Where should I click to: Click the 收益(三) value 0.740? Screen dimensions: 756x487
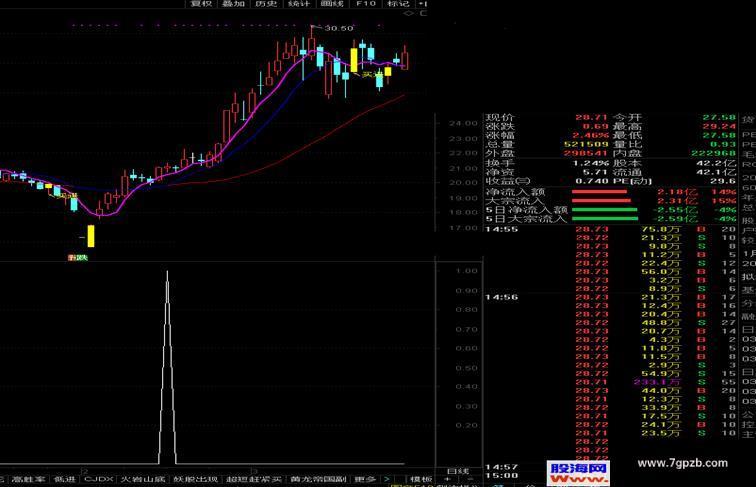pyautogui.click(x=592, y=181)
